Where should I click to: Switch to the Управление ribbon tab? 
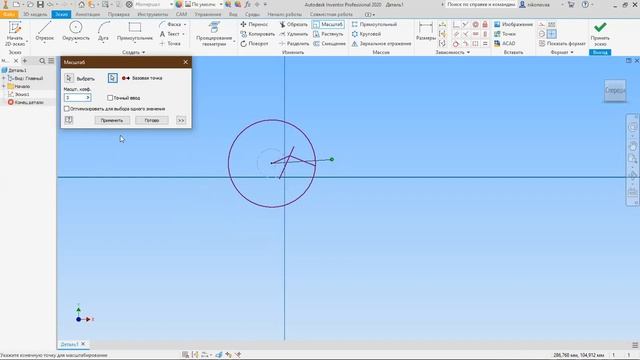pos(208,14)
